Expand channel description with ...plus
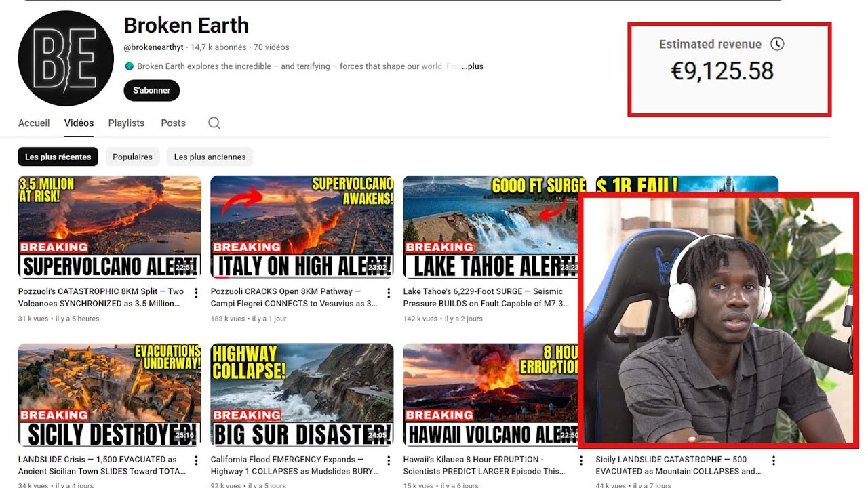The image size is (868, 488). tap(473, 66)
